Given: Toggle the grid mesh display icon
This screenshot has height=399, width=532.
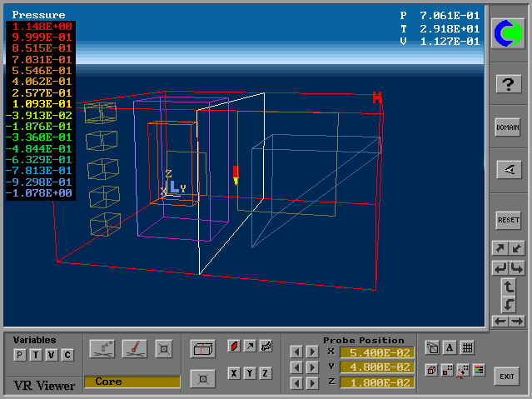Looking at the screenshot, I should click(x=467, y=348).
